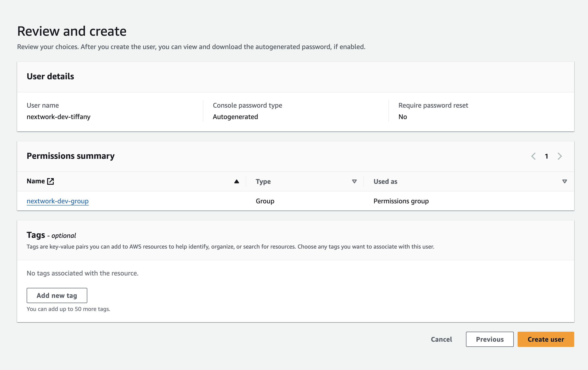
Task: Go to next permissions page chevron
Action: coord(560,156)
